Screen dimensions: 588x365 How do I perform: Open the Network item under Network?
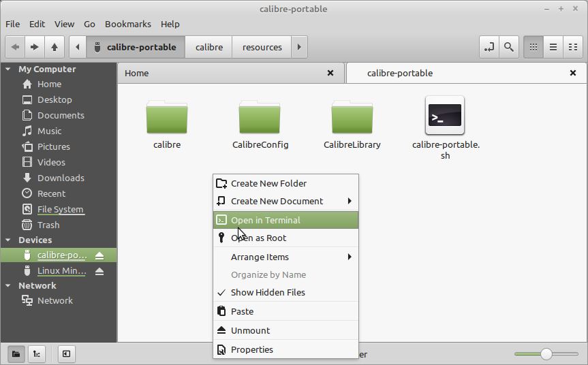pyautogui.click(x=55, y=300)
